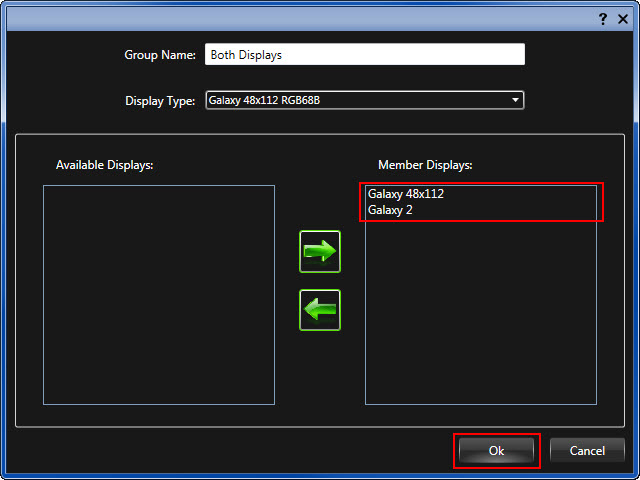
Task: Open the Display Type dropdown
Action: pos(364,100)
